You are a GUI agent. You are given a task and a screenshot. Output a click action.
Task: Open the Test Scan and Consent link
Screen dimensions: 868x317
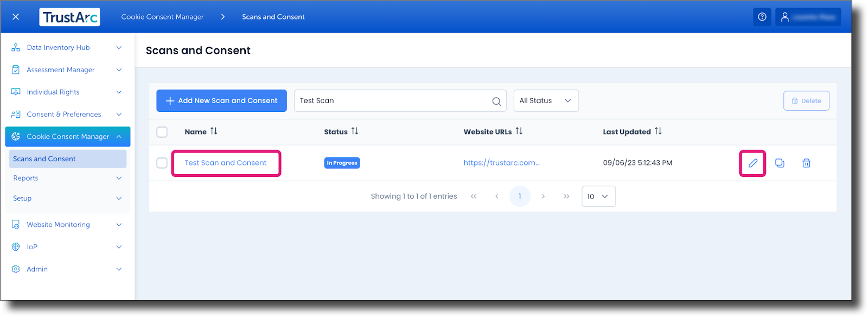click(225, 163)
